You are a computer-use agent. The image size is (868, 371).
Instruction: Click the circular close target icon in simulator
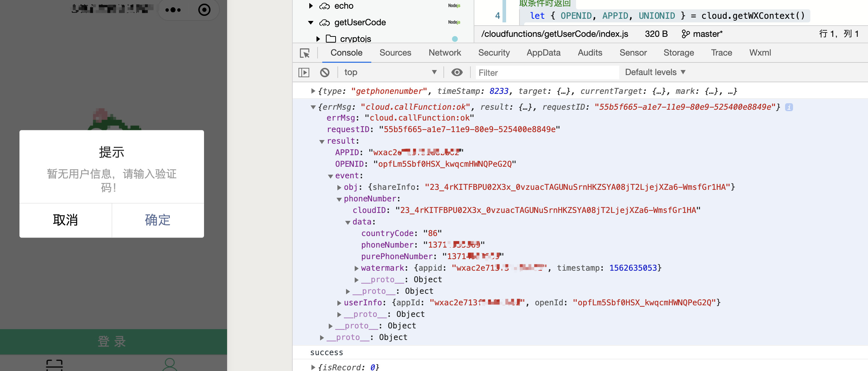click(x=204, y=10)
